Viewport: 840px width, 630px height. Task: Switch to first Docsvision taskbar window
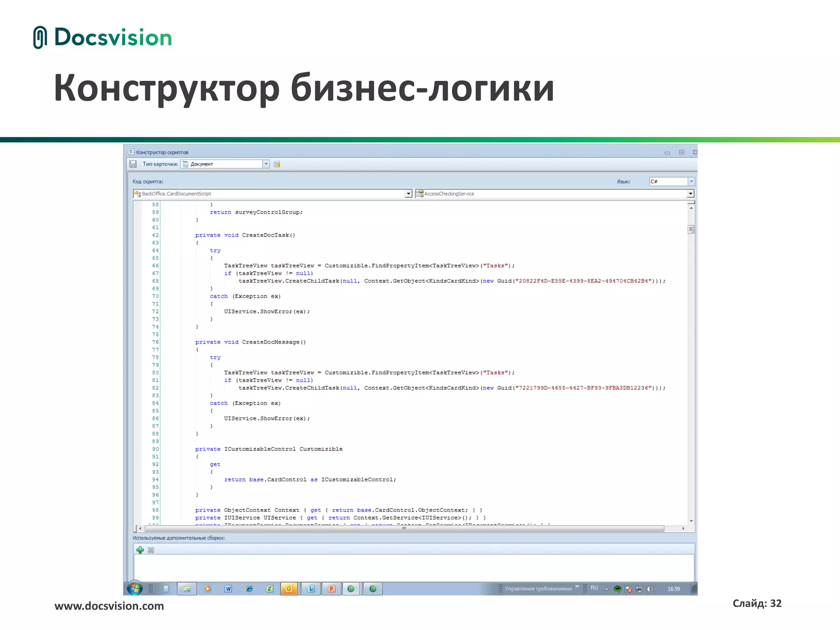[x=351, y=589]
